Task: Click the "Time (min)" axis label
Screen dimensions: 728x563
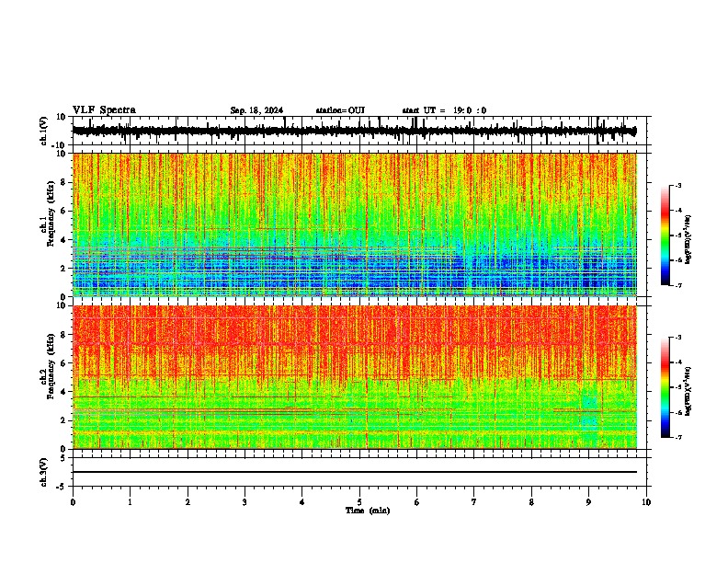Action: coord(368,511)
